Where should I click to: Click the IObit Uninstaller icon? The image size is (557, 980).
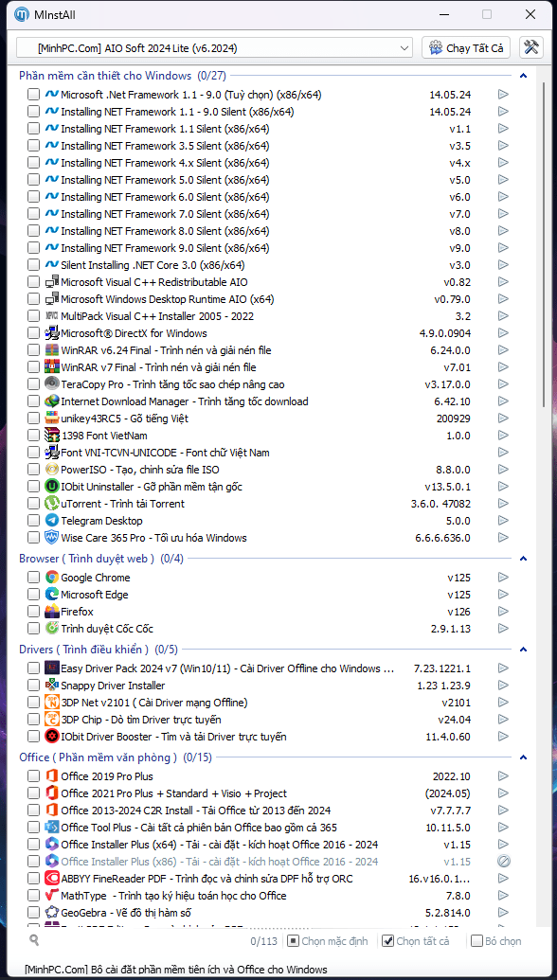[52, 487]
